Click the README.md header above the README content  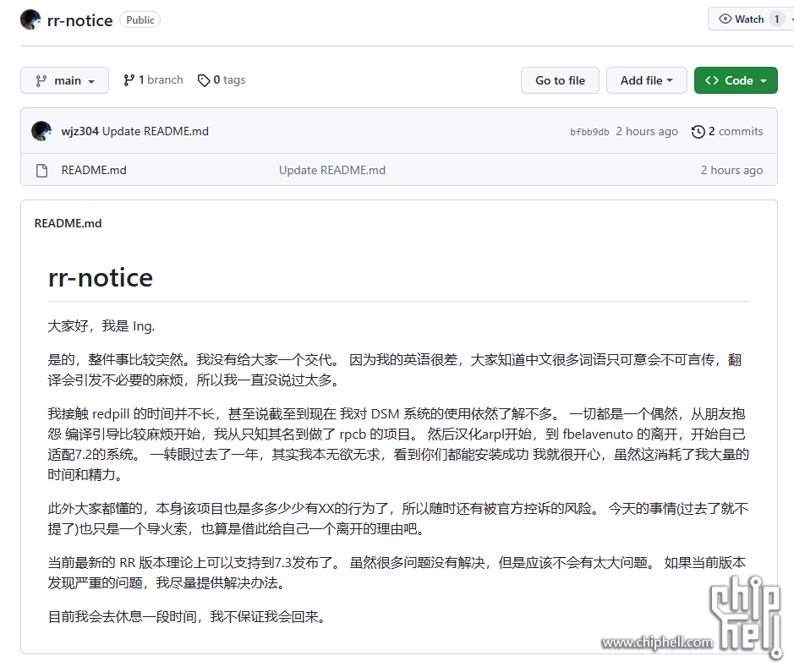pos(68,223)
